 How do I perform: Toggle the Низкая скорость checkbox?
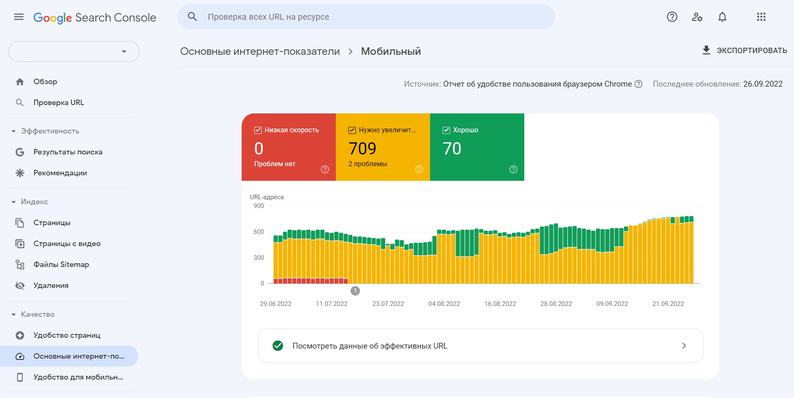[258, 130]
